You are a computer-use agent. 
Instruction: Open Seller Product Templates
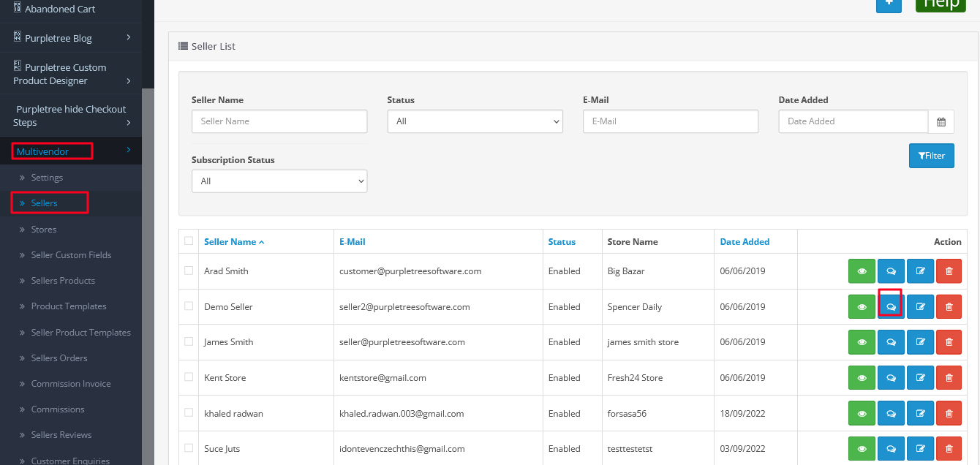click(x=80, y=333)
